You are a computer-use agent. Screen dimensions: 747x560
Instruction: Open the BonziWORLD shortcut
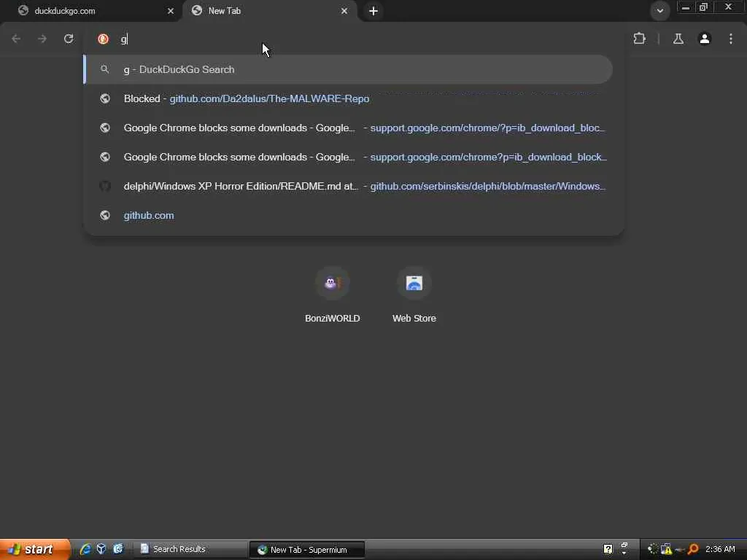point(333,295)
